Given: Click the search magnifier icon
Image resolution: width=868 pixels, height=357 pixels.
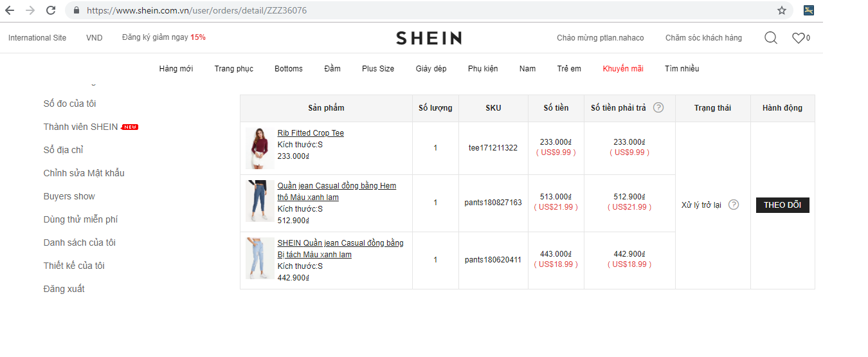Looking at the screenshot, I should tap(770, 38).
